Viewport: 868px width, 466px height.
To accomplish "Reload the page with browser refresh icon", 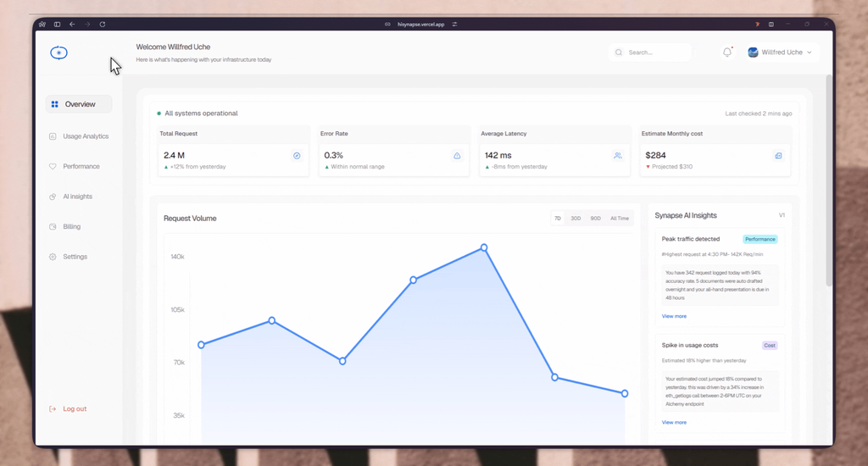I will click(x=103, y=25).
